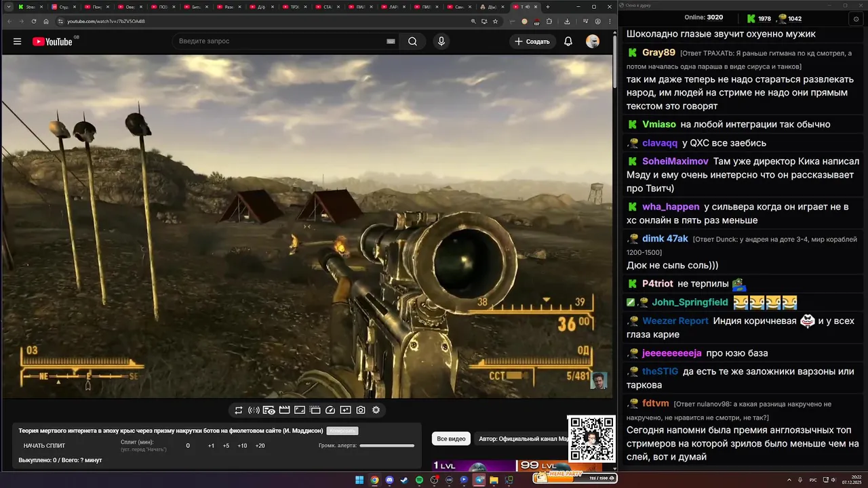Image resolution: width=868 pixels, height=488 pixels.
Task: Add +5 minutes to split
Action: (226, 446)
